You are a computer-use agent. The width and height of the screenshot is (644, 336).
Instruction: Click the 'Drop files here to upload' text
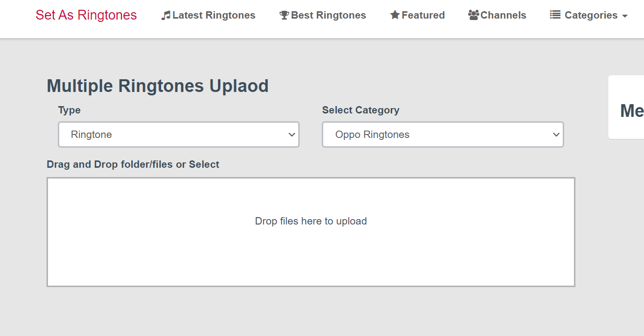pos(310,221)
